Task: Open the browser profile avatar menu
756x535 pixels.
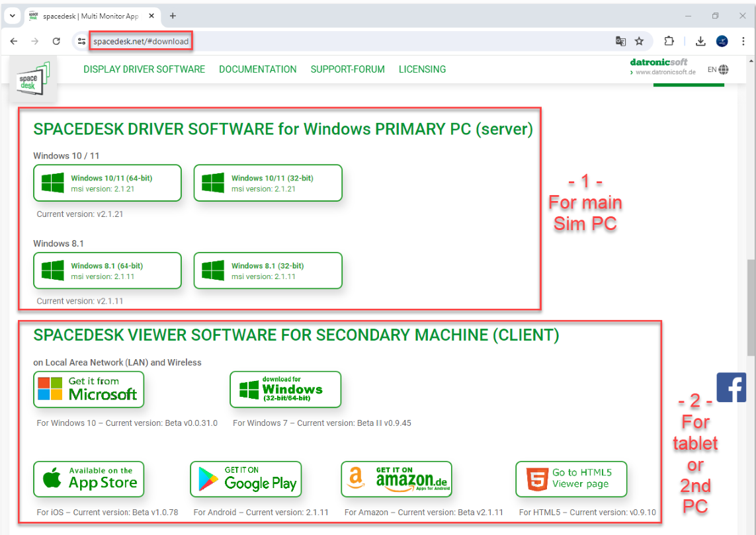Action: point(722,42)
